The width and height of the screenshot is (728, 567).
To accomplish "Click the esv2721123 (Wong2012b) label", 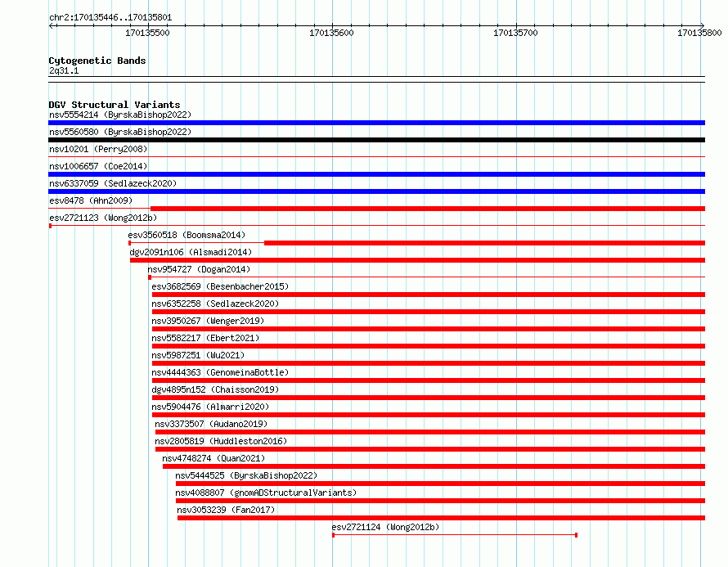I will (x=103, y=218).
